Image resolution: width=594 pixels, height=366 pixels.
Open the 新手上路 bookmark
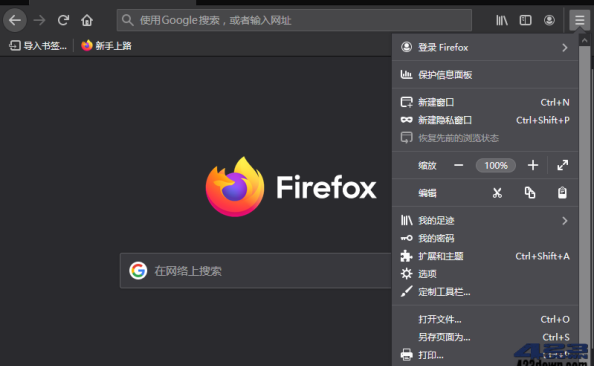pyautogui.click(x=106, y=46)
